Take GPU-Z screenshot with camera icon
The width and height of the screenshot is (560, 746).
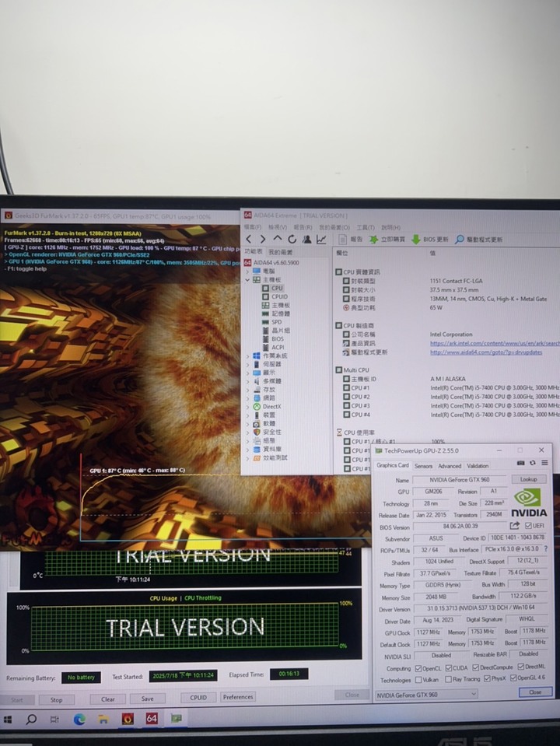coord(520,463)
